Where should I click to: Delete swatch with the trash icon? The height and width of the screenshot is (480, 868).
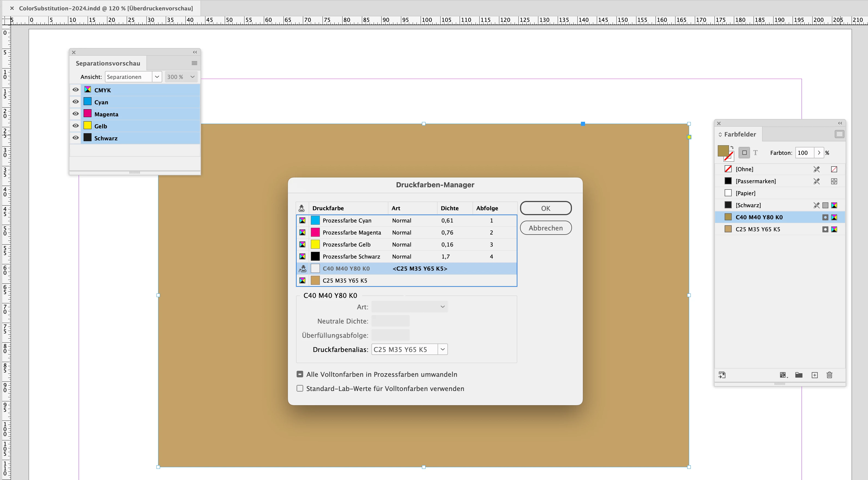tap(829, 375)
